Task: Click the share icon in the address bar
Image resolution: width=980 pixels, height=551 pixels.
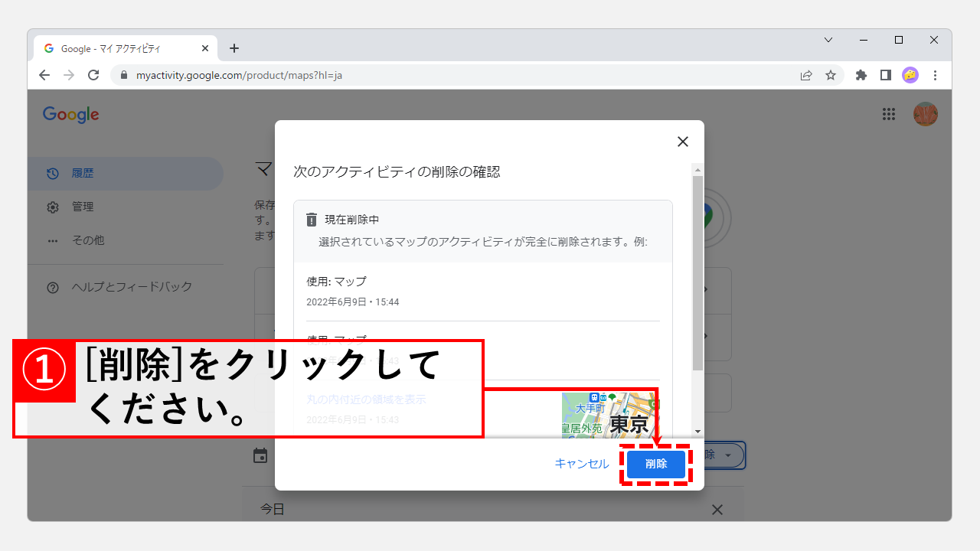Action: (806, 75)
